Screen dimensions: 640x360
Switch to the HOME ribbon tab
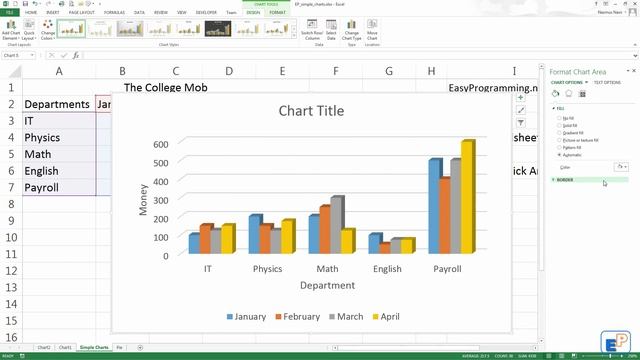point(31,12)
